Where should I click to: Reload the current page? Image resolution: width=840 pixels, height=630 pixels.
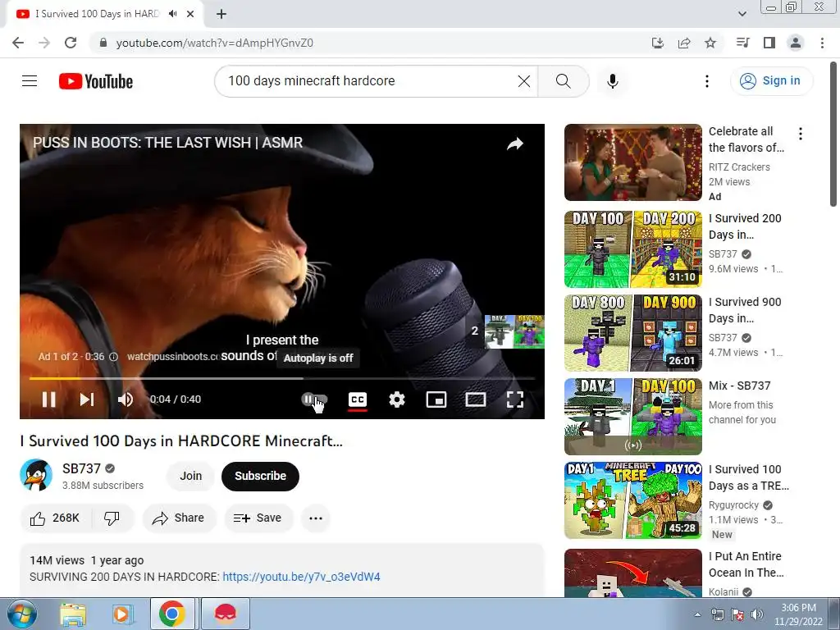click(71, 43)
